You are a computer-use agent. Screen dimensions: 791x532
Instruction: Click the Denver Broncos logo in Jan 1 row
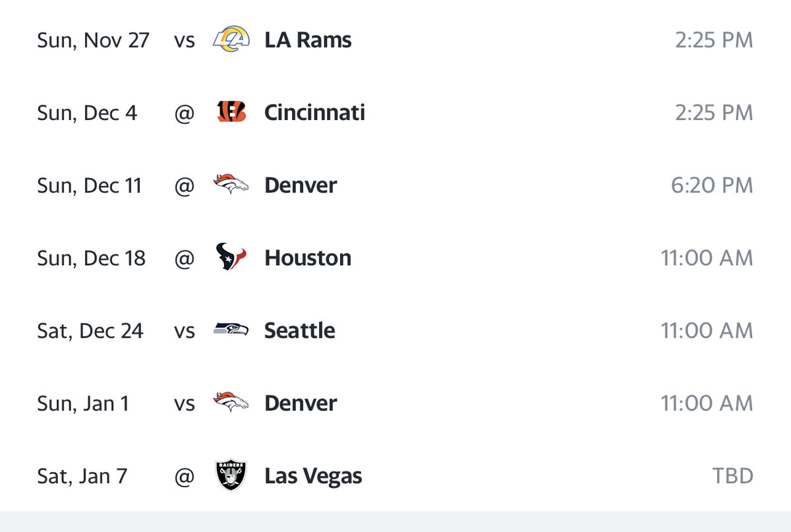point(231,402)
